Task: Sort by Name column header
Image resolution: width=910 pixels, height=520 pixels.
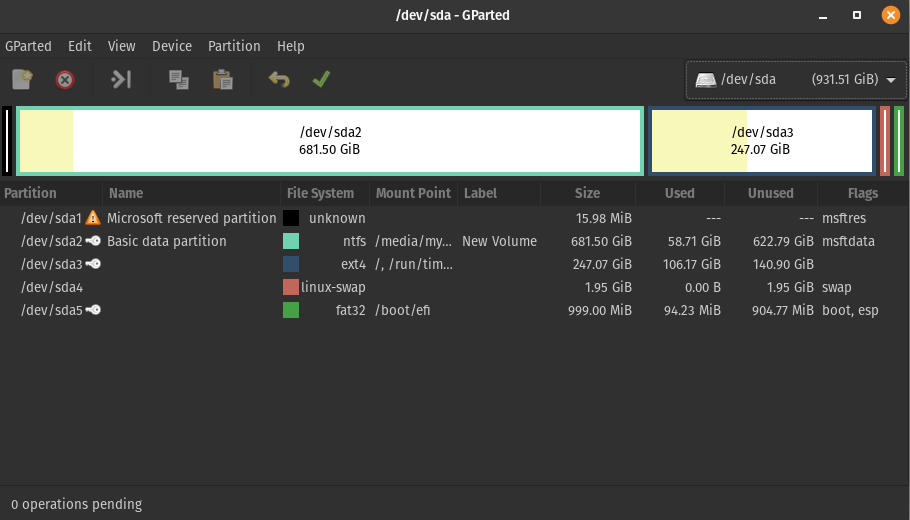Action: (191, 193)
